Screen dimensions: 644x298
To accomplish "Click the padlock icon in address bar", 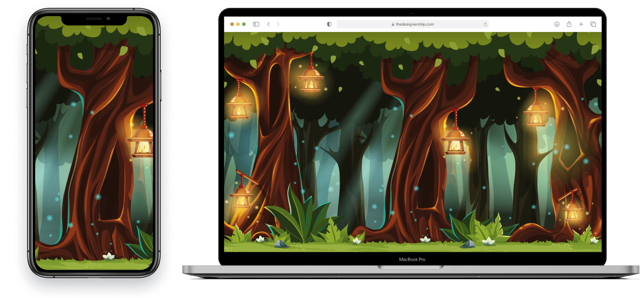I will tap(393, 25).
